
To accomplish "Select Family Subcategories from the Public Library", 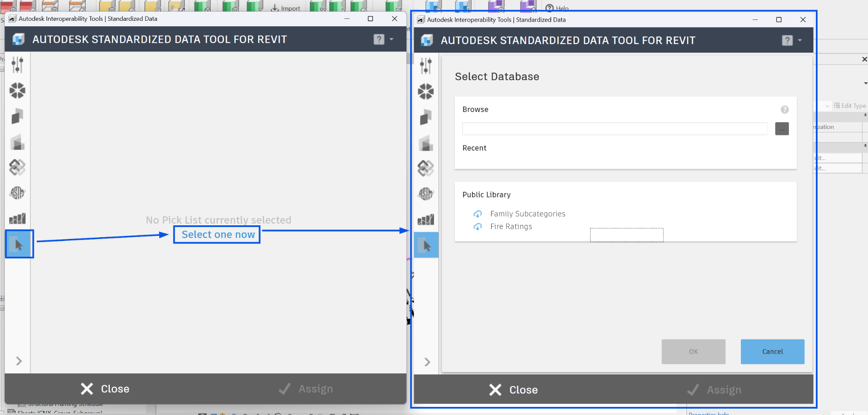I will (528, 214).
